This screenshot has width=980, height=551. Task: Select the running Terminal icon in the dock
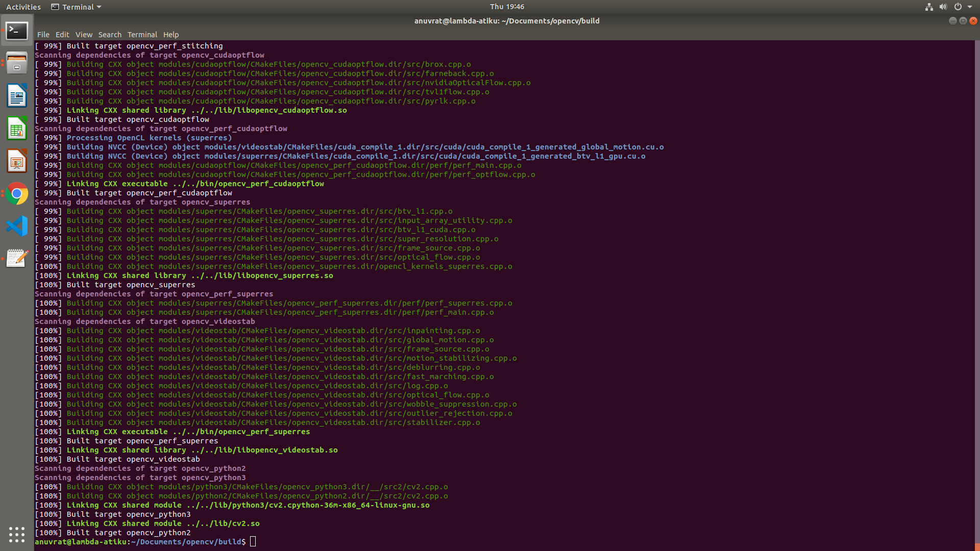(x=17, y=31)
